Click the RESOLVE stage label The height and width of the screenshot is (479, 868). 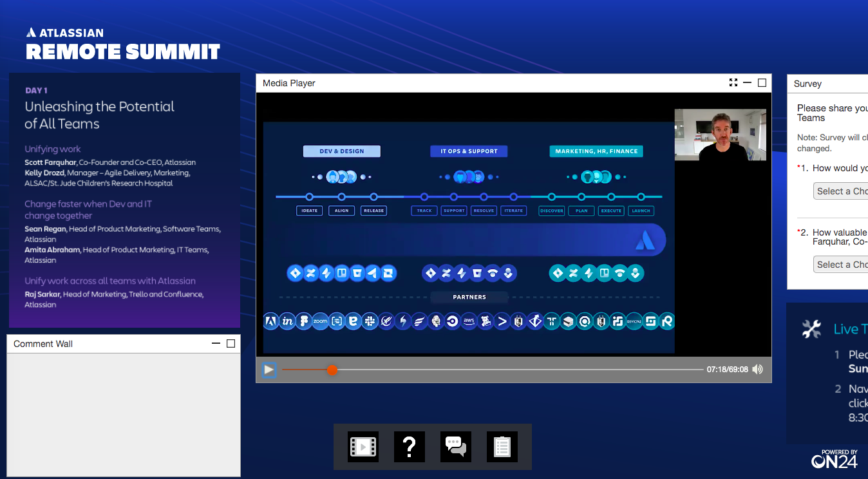coord(484,211)
